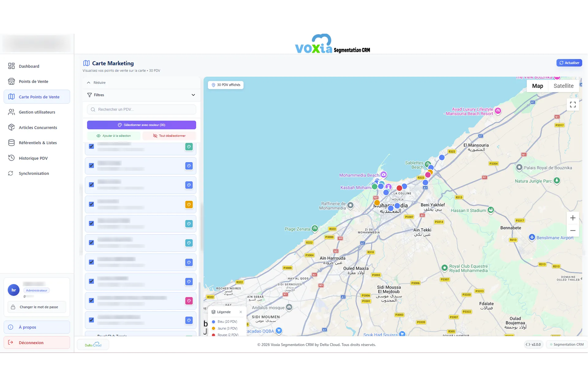Click the 30 PDV affichés badge
This screenshot has width=588, height=367.
226,85
